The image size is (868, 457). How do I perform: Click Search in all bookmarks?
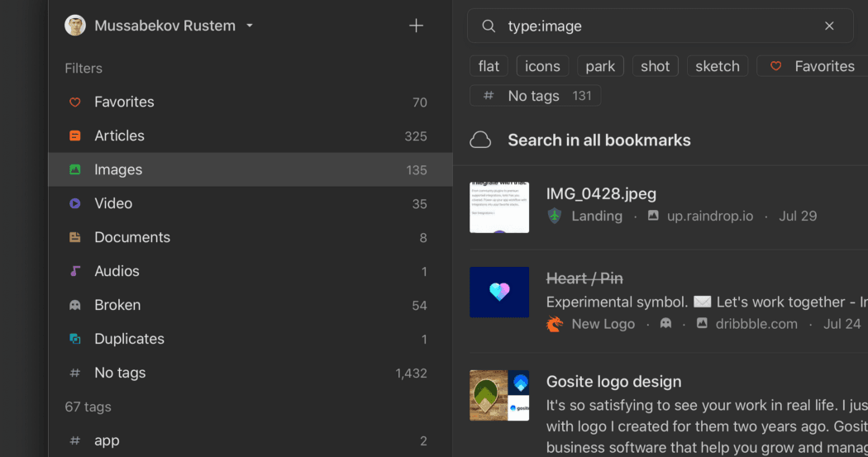coord(599,140)
